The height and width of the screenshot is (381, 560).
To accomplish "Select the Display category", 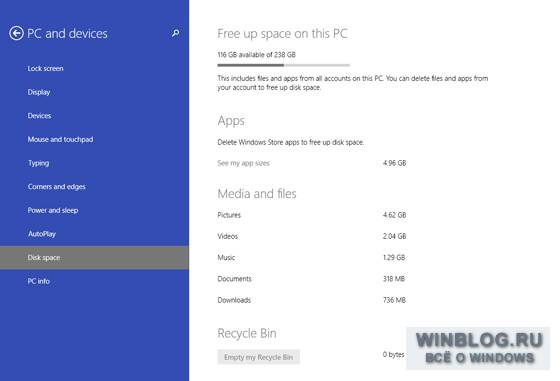I will (x=39, y=92).
